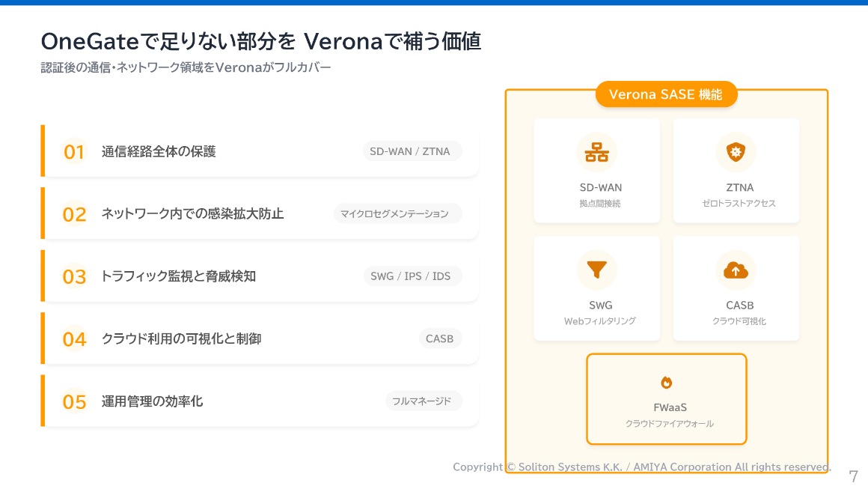Click the slide title OneGateで足りない部分
The image size is (868, 489).
(x=262, y=42)
